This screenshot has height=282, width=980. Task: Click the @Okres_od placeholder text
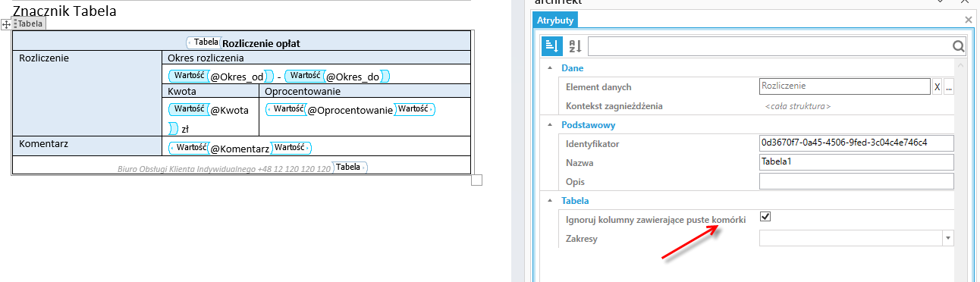click(237, 77)
